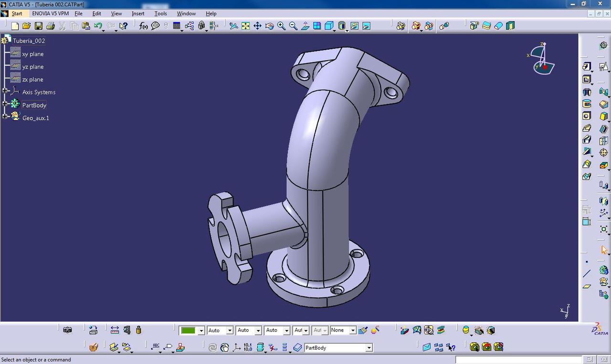Open the View menu

coord(116,13)
